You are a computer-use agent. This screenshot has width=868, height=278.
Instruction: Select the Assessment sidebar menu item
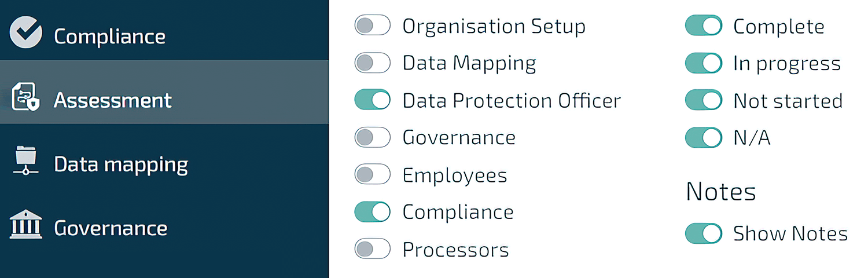pos(164,92)
